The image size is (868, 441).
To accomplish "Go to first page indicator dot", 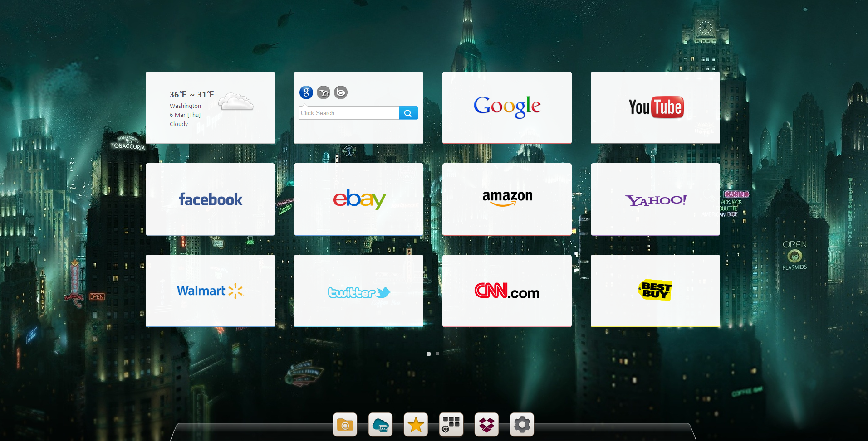I will (429, 354).
